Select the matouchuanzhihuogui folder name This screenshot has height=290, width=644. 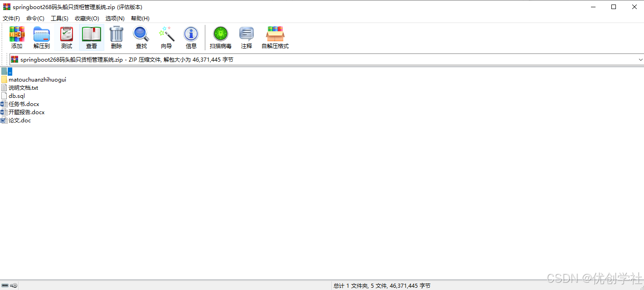37,79
